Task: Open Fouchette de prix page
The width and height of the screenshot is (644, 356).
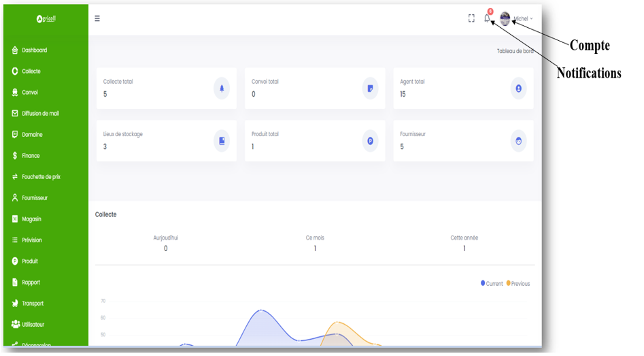Action: 41,177
